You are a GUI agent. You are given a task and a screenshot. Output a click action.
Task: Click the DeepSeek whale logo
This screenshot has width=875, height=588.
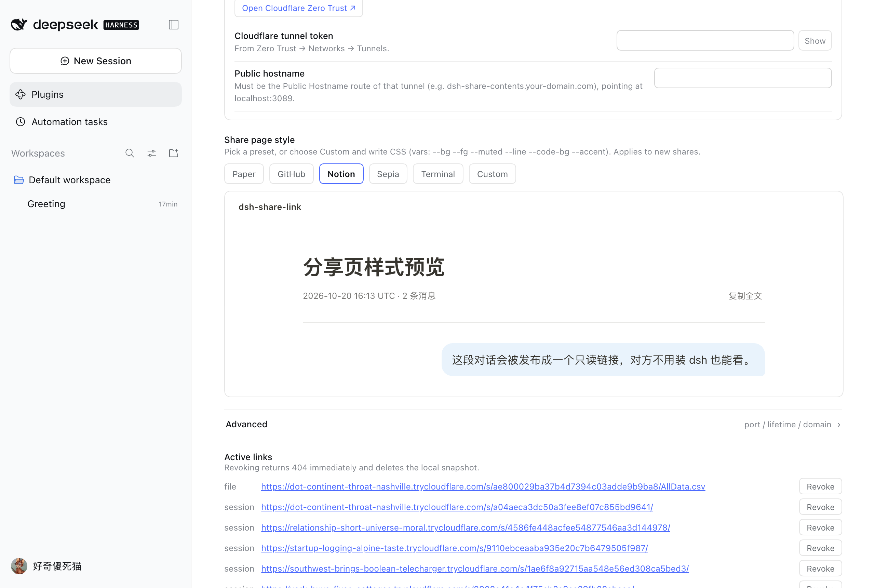19,25
